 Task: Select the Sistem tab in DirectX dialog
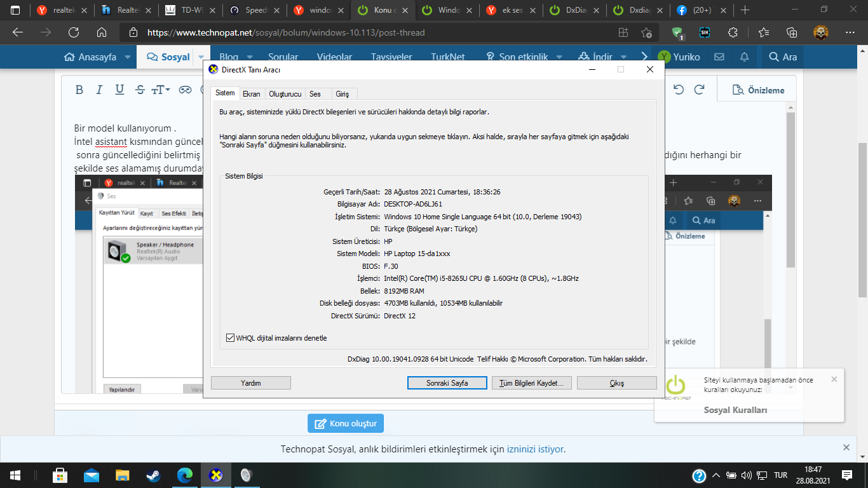(x=225, y=93)
